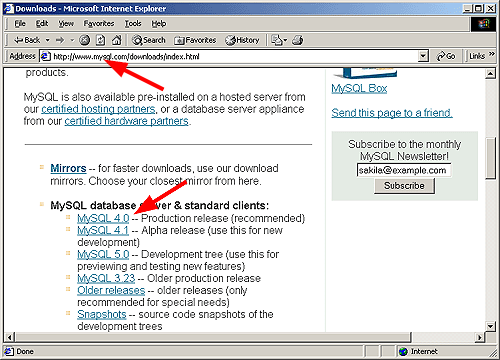Viewport: 500px width, 360px height.
Task: Click the Done status page icon
Action: (x=9, y=351)
